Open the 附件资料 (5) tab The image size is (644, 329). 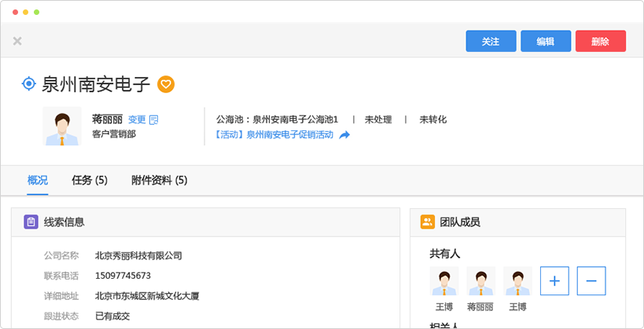[x=160, y=181]
